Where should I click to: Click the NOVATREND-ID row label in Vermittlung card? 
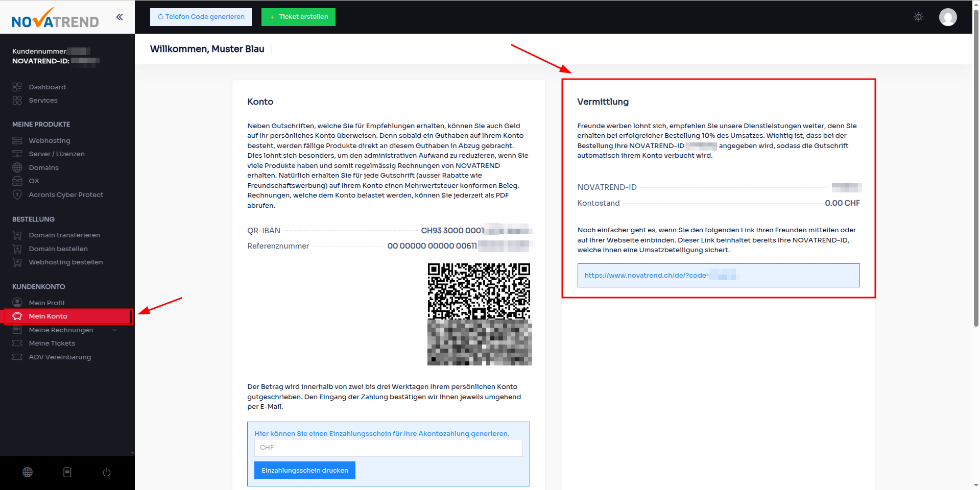tap(607, 187)
